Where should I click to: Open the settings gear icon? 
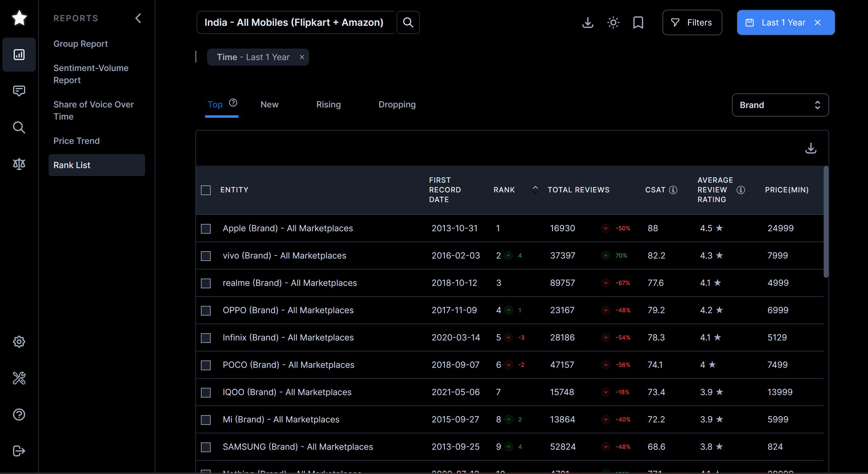(x=19, y=342)
